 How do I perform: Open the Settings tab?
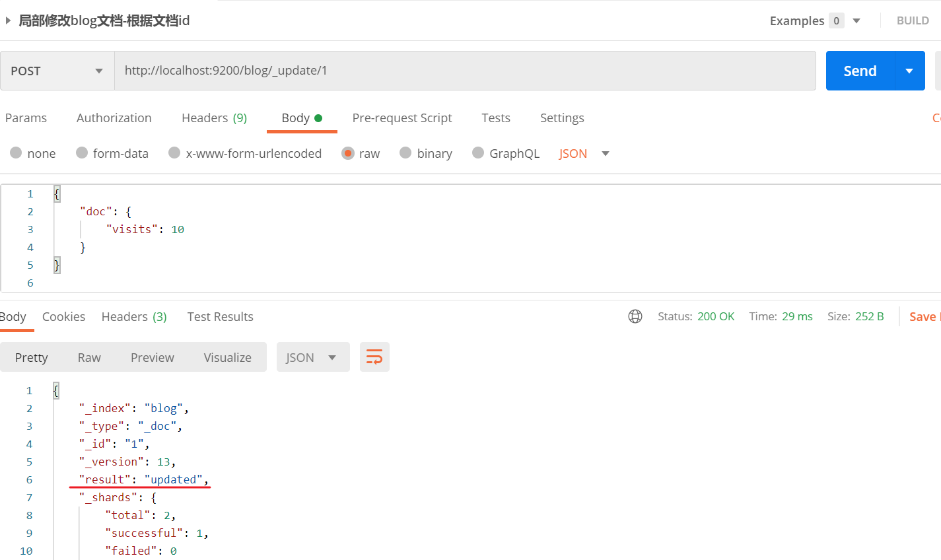[x=562, y=118]
